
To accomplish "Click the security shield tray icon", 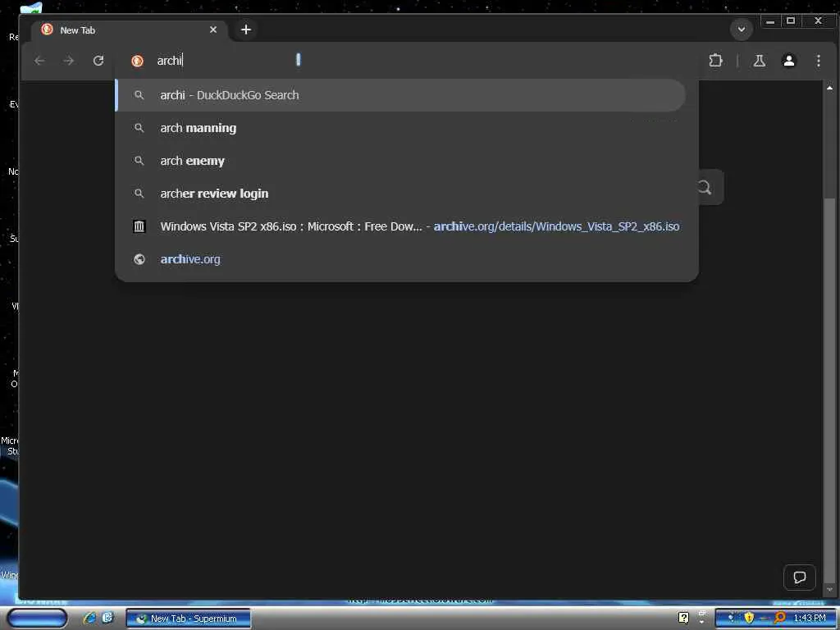I will pyautogui.click(x=749, y=618).
